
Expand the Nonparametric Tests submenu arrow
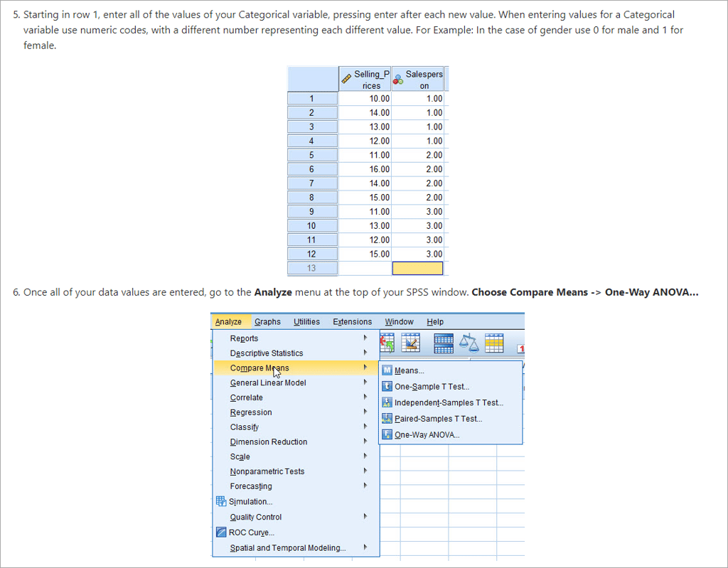365,471
